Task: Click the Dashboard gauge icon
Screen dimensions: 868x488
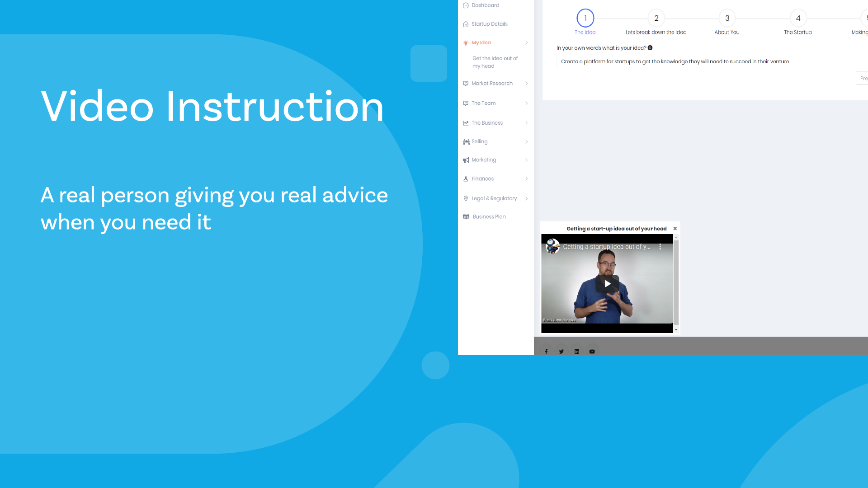Action: point(466,5)
